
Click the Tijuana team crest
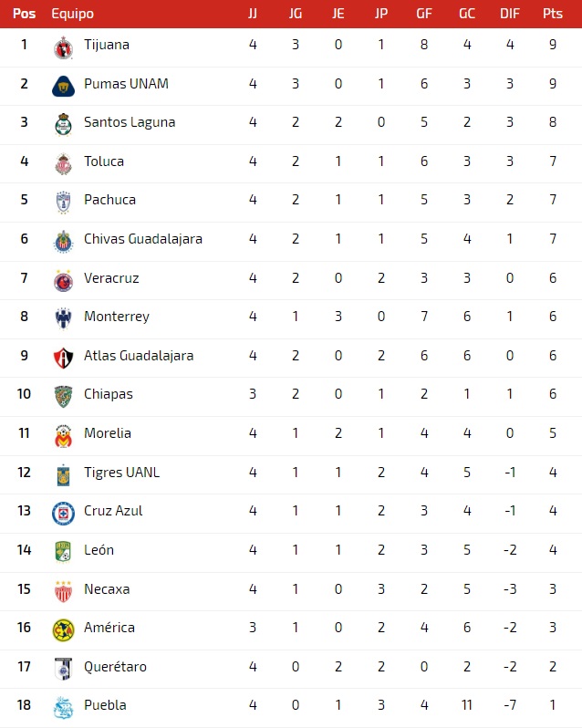(63, 47)
